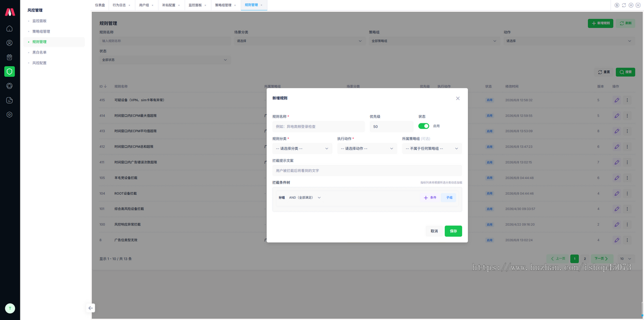Click the green 保存 button
The width and height of the screenshot is (644, 320).
(453, 231)
